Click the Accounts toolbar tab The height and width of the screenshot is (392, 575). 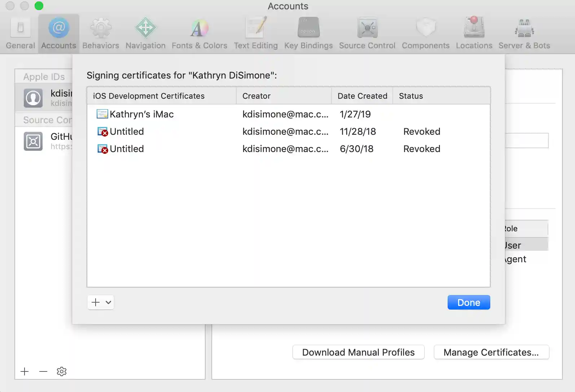(59, 33)
